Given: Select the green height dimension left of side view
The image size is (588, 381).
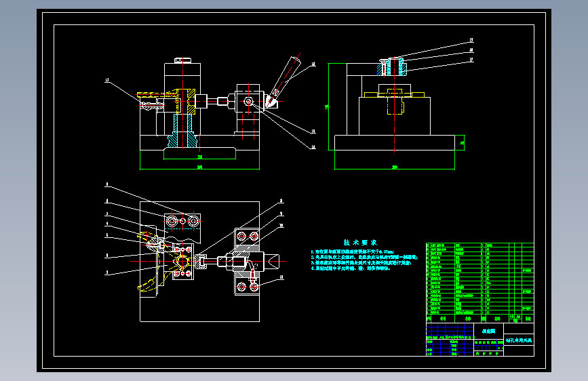Looking at the screenshot, I should [x=328, y=107].
